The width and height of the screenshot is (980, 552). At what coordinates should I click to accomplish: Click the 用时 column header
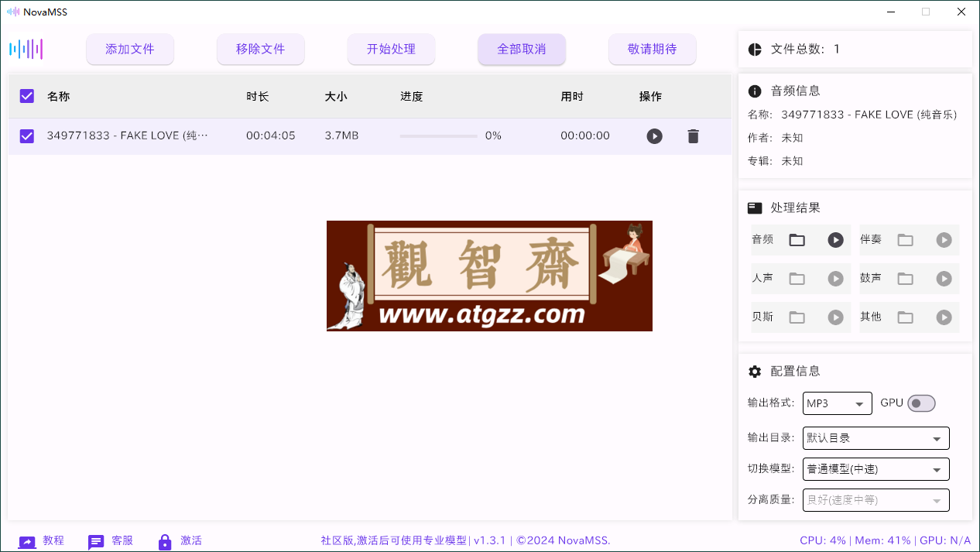coord(572,97)
